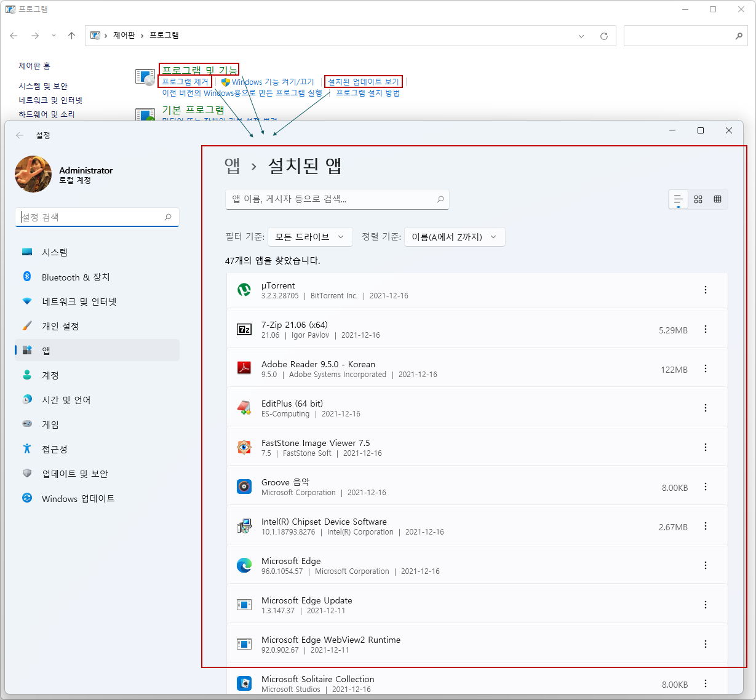The width and height of the screenshot is (756, 700).
Task: Open the 정렬 기준 이름(A에서 Z까지) dropdown
Action: pyautogui.click(x=455, y=237)
